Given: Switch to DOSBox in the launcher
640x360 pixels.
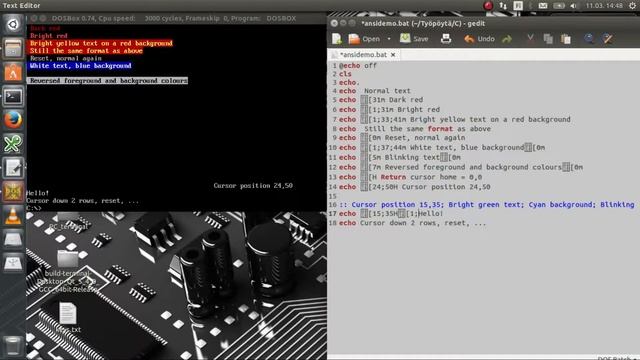Looking at the screenshot, I should point(13,192).
